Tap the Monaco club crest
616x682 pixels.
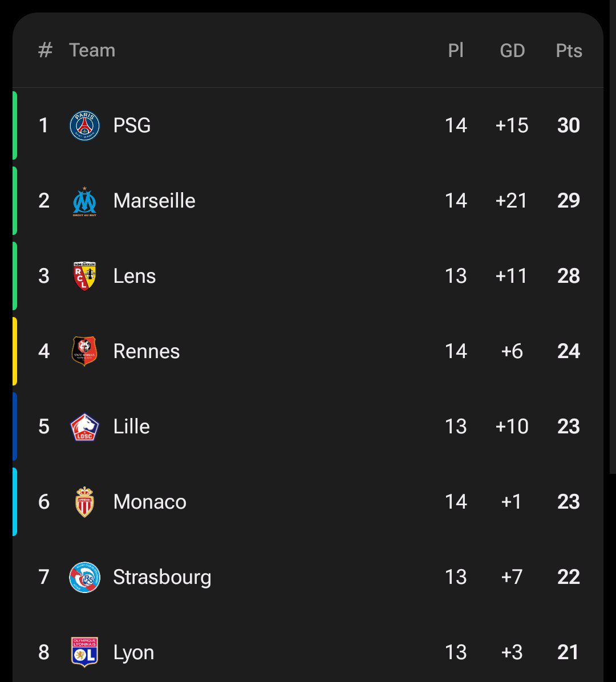tap(84, 502)
